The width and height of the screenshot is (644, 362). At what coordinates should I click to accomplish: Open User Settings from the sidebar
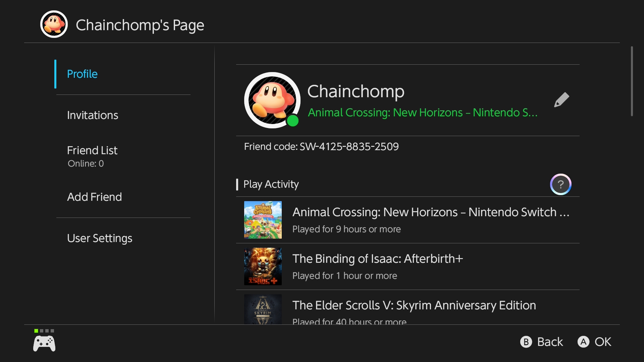(100, 238)
